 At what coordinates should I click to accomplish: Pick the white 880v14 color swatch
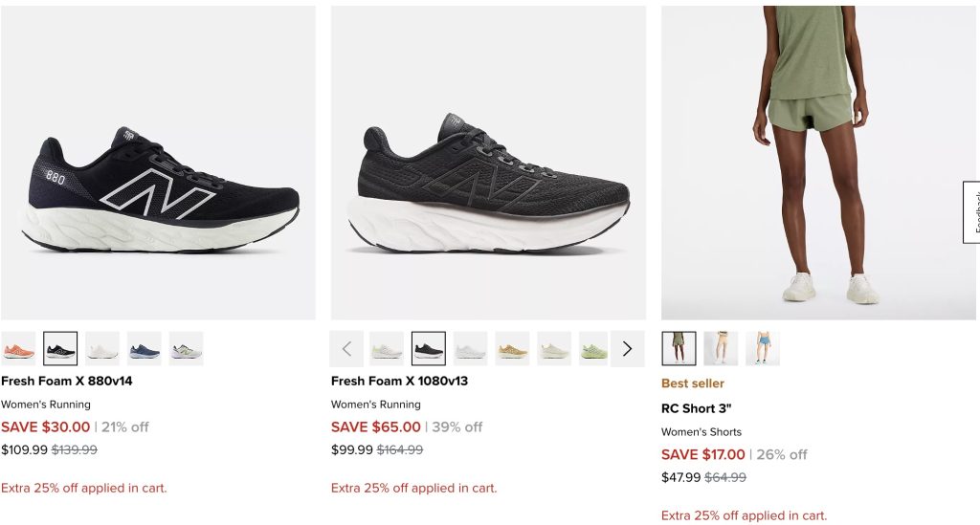102,349
